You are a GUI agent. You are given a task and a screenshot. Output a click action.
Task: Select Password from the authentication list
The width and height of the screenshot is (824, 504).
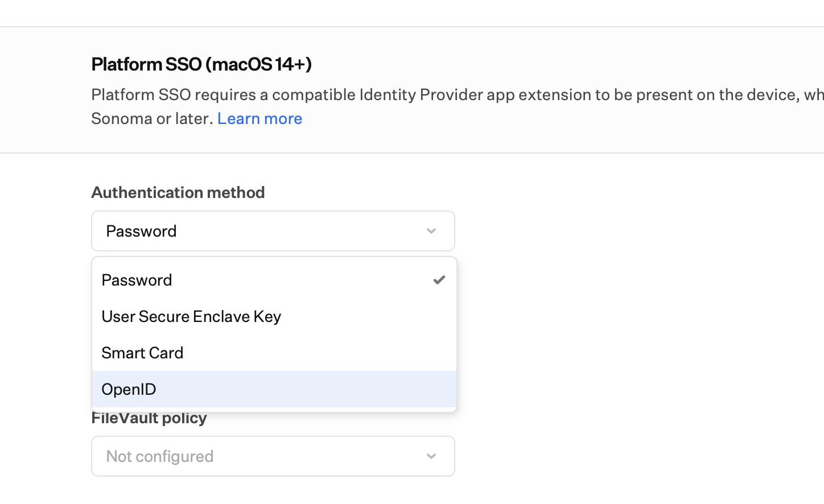[x=274, y=280]
